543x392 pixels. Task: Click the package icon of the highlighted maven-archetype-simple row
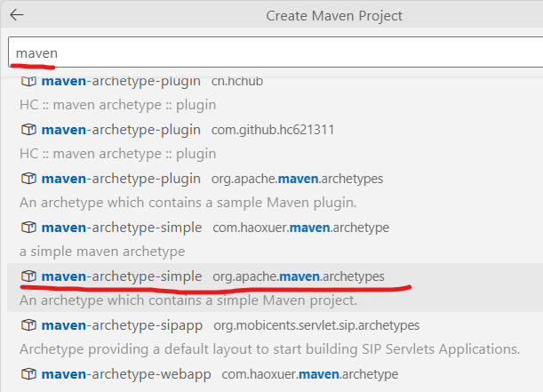tap(28, 276)
